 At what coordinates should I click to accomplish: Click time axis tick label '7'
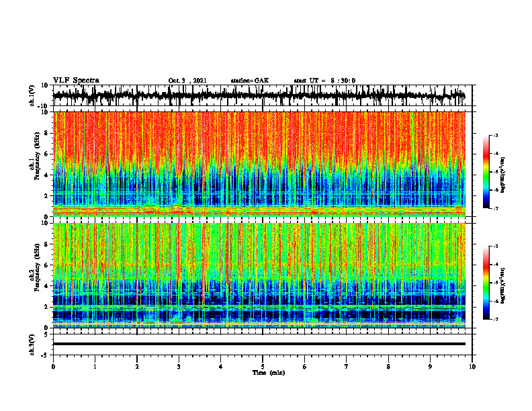tap(347, 367)
